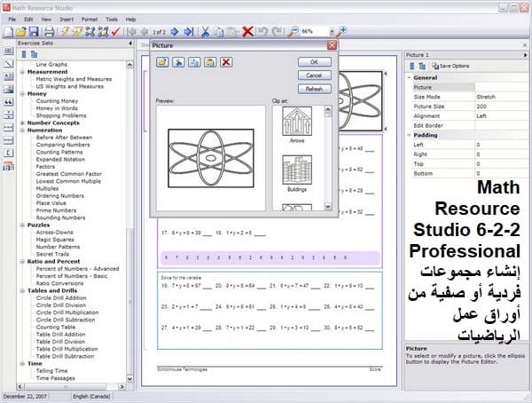Click the categorized view icon in Exercise Sets
Screen dimensions: 532x403
(x=35, y=54)
